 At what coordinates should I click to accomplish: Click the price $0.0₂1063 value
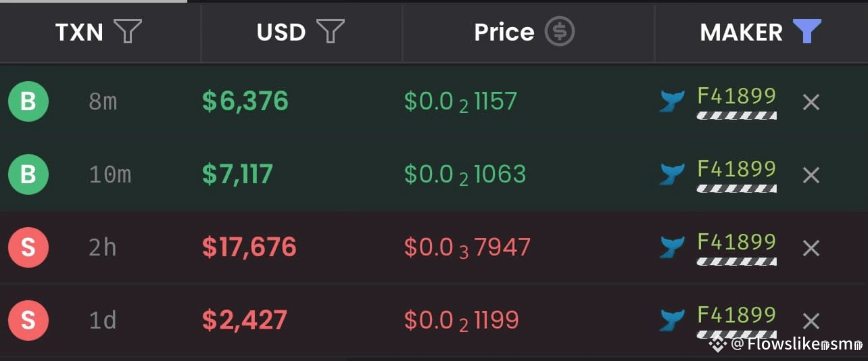(x=465, y=174)
